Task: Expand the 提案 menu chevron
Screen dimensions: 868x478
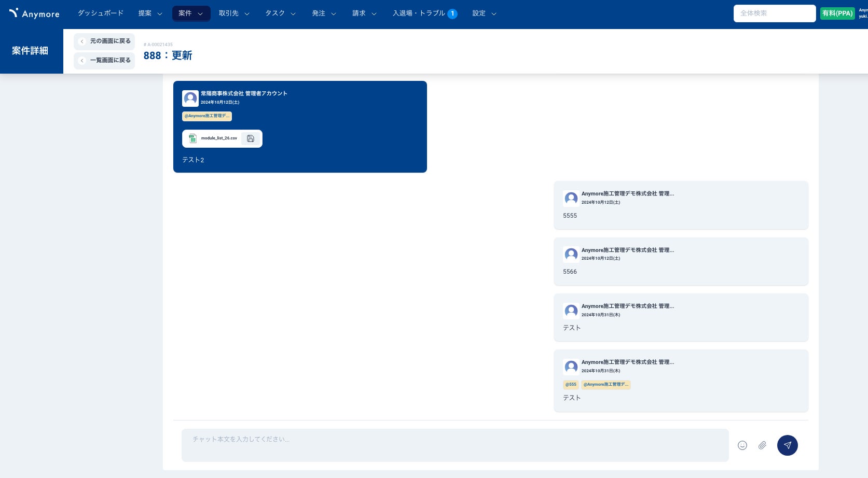Action: click(x=160, y=14)
